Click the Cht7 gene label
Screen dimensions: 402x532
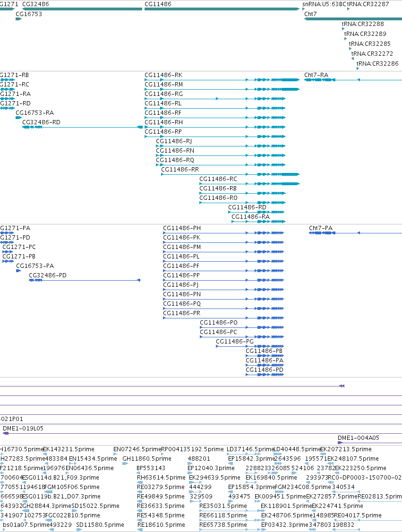click(x=310, y=14)
